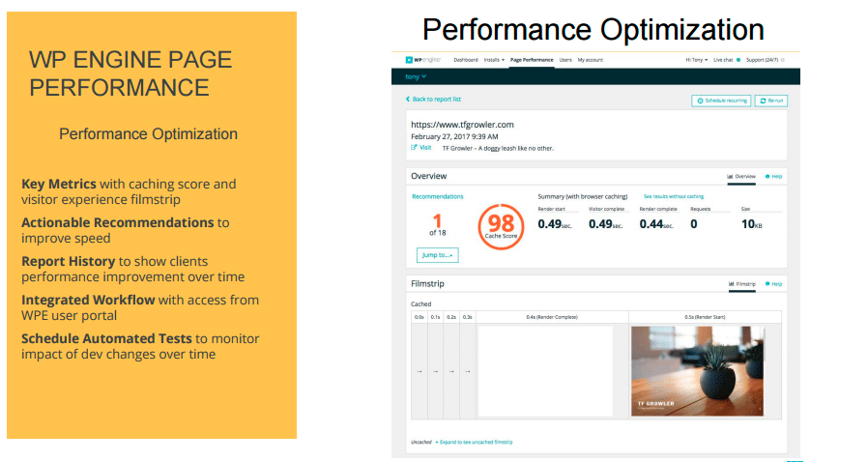Open the Users menu item
Image resolution: width=868 pixels, height=462 pixels.
point(565,60)
